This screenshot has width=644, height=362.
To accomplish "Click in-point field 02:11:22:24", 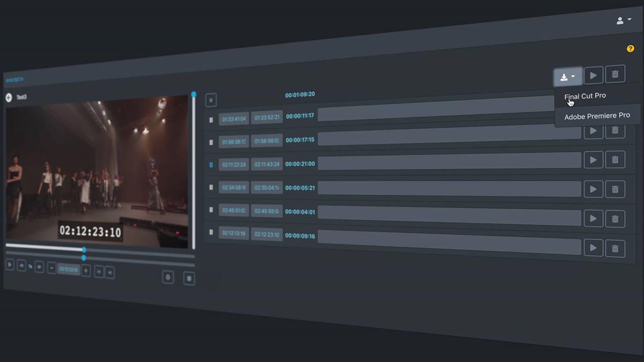I will 234,165.
